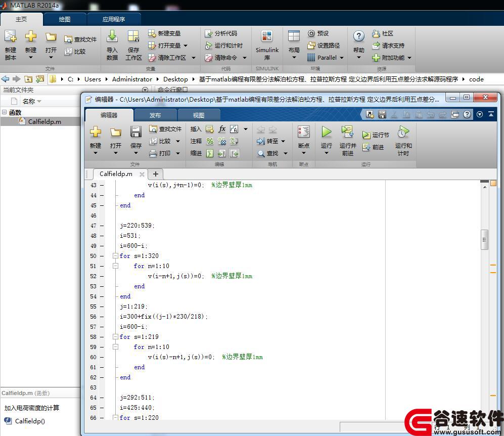
Task: Click Compare in main toolbar file group
Action: [75, 52]
